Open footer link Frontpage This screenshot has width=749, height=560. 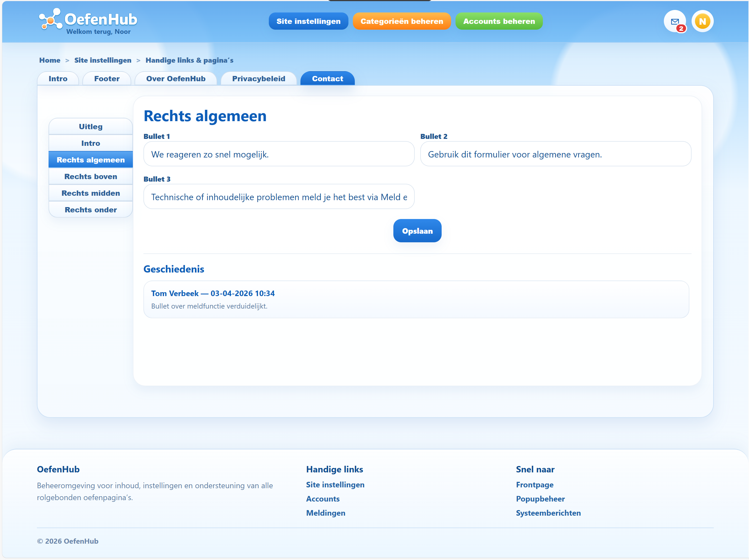[535, 485]
